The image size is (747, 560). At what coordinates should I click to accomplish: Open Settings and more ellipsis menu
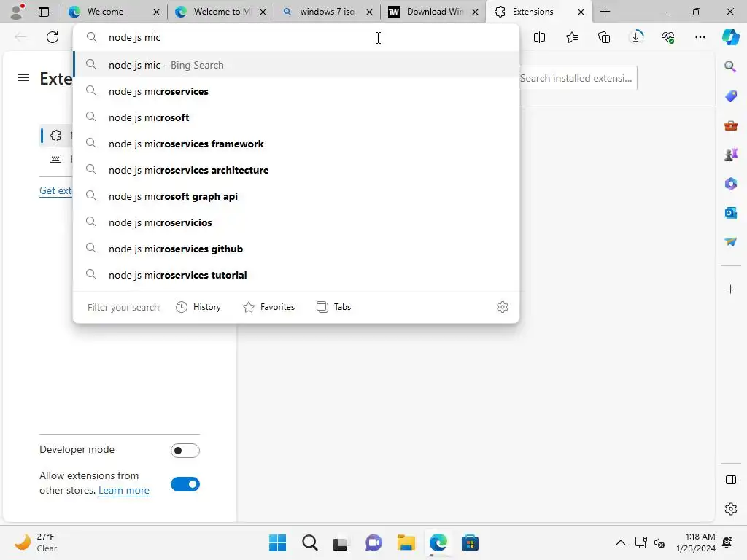click(x=700, y=37)
